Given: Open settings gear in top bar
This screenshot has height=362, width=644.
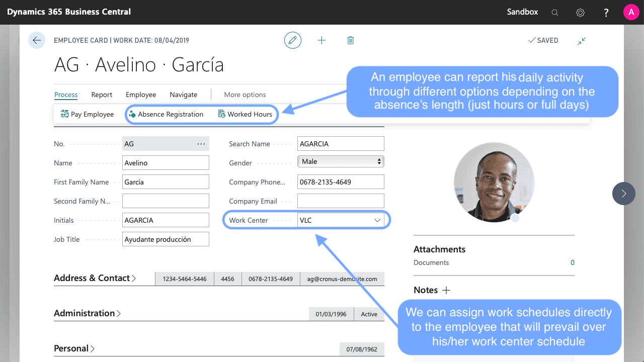Looking at the screenshot, I should pos(581,13).
